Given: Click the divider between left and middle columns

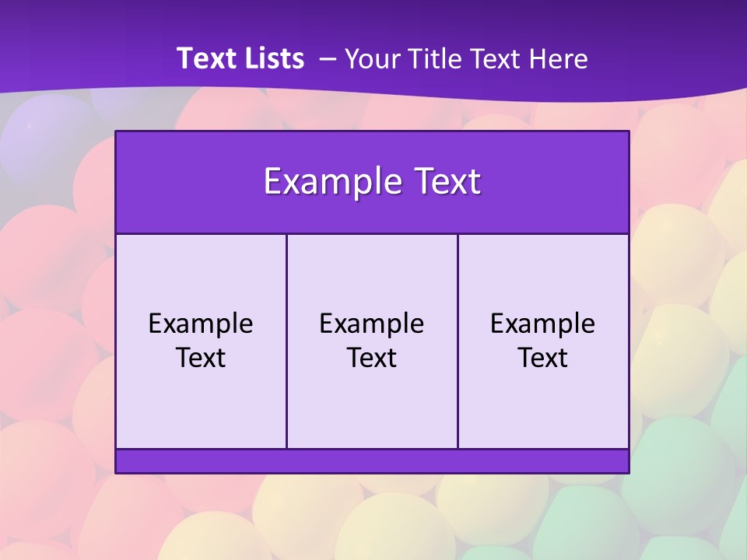Looking at the screenshot, I should tap(286, 341).
